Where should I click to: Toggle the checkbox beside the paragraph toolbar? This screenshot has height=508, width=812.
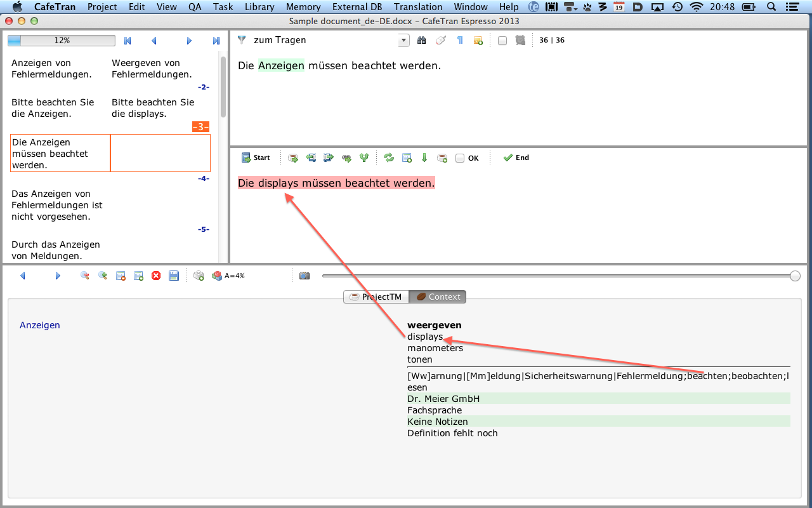coord(502,41)
